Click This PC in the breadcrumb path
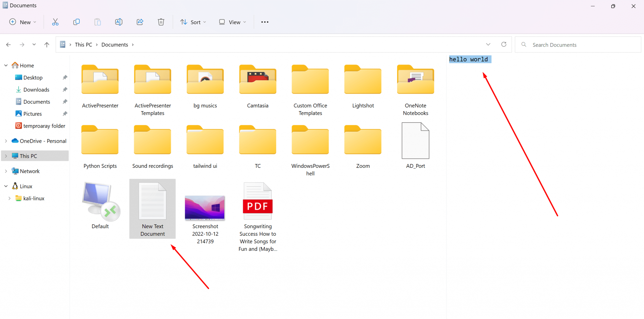This screenshot has width=644, height=319. (x=83, y=45)
